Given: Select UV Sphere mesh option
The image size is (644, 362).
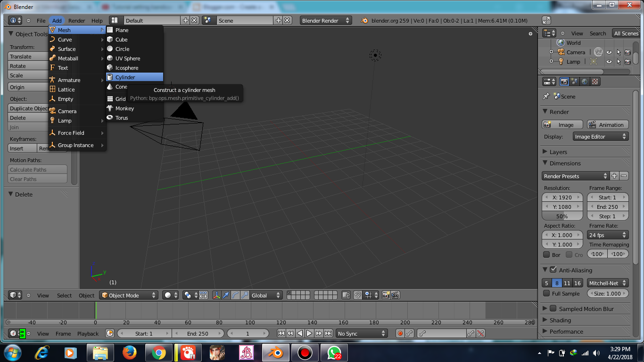Looking at the screenshot, I should pos(134,58).
